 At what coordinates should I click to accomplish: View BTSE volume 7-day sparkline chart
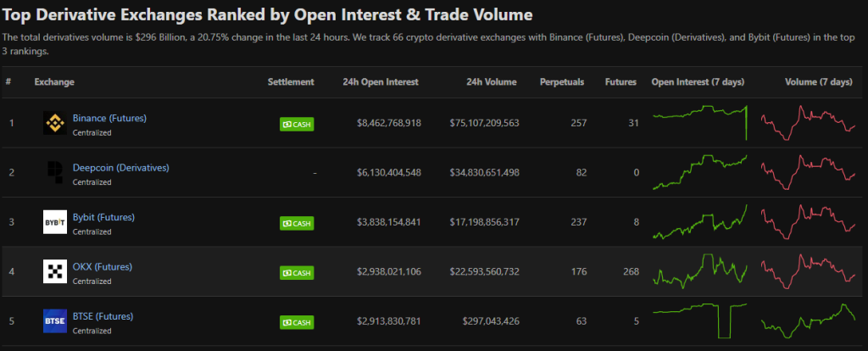coord(808,321)
